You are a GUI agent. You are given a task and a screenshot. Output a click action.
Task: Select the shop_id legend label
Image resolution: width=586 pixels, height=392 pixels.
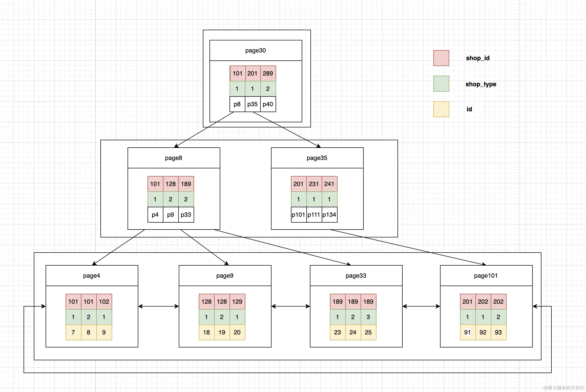tap(478, 58)
